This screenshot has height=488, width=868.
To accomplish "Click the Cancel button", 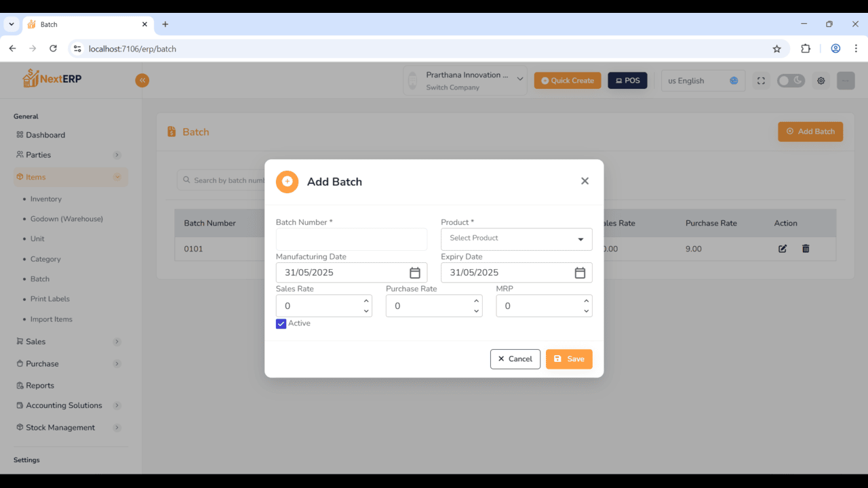I will (515, 359).
